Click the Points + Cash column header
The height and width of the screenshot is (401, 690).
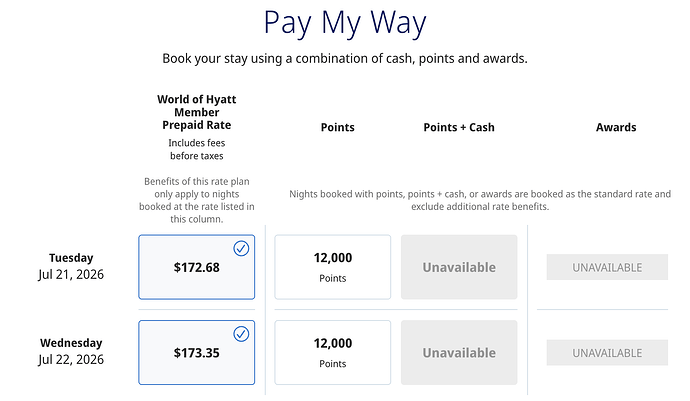pos(459,127)
